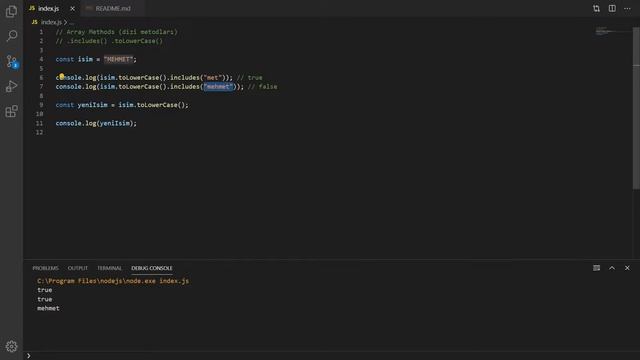Click the lightbulb quick fix on line 6
The height and width of the screenshot is (360, 640).
[x=61, y=76]
